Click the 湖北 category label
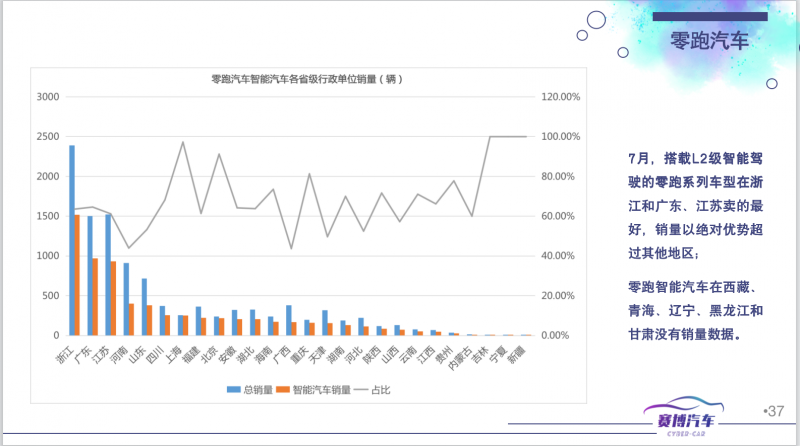800x446 pixels. coord(245,354)
